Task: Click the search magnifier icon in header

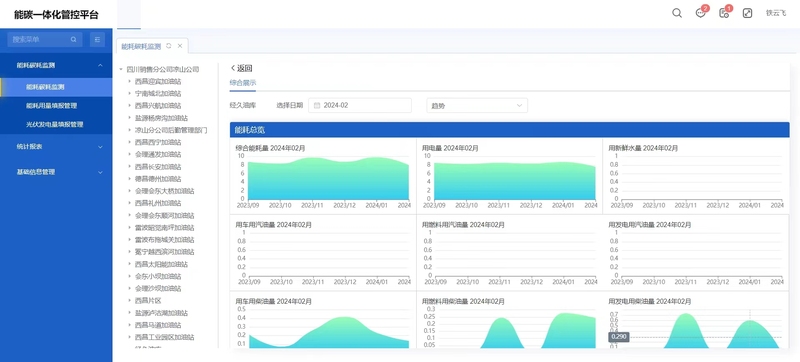Action: 677,14
